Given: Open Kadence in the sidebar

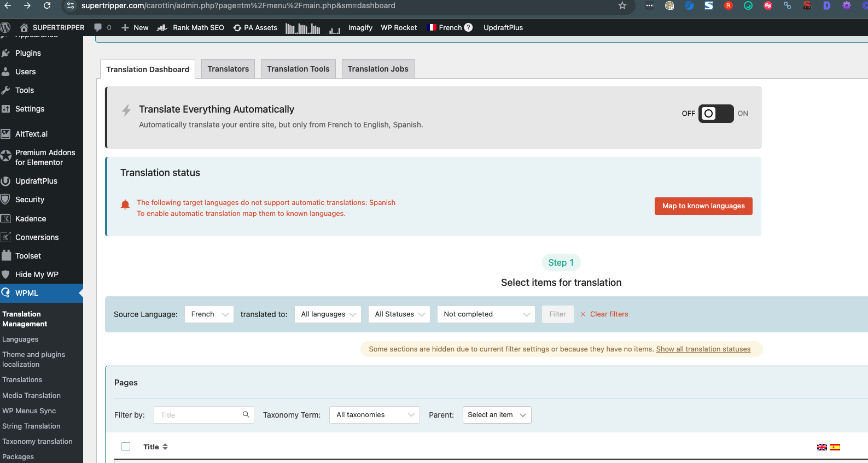Looking at the screenshot, I should pos(31,219).
